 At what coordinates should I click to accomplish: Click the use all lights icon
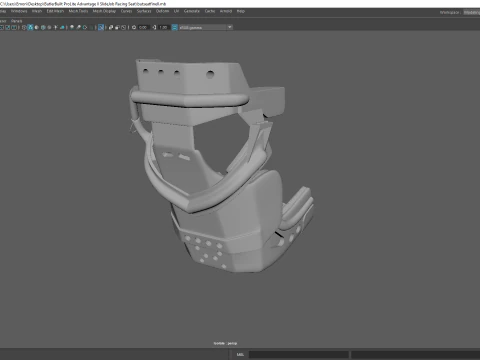click(x=56, y=27)
